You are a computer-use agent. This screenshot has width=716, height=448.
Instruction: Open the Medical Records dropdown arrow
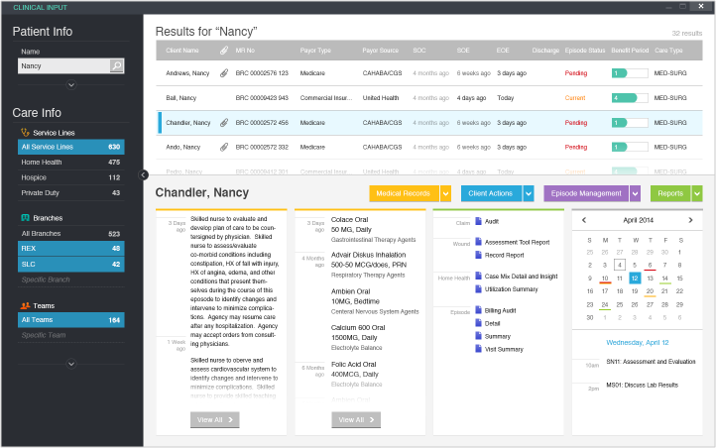point(446,193)
